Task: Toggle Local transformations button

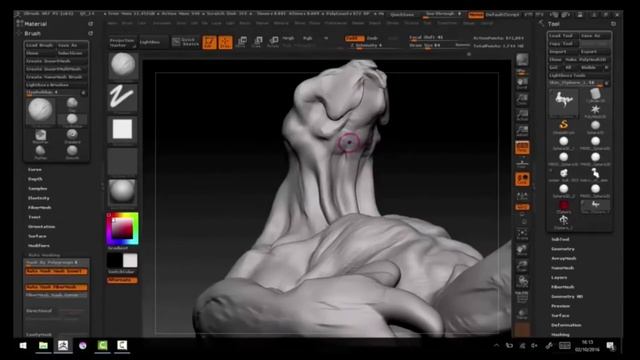Action: tap(522, 179)
